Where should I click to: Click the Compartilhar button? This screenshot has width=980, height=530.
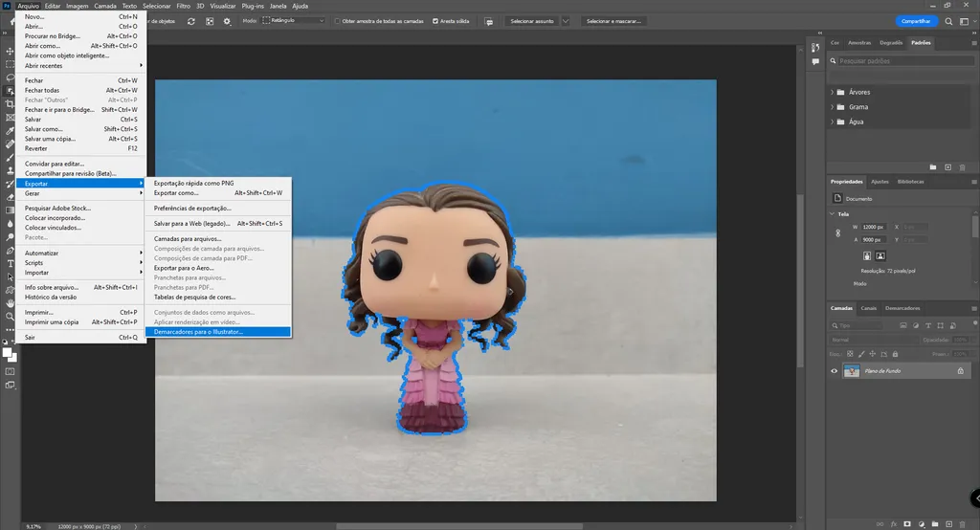pyautogui.click(x=916, y=20)
